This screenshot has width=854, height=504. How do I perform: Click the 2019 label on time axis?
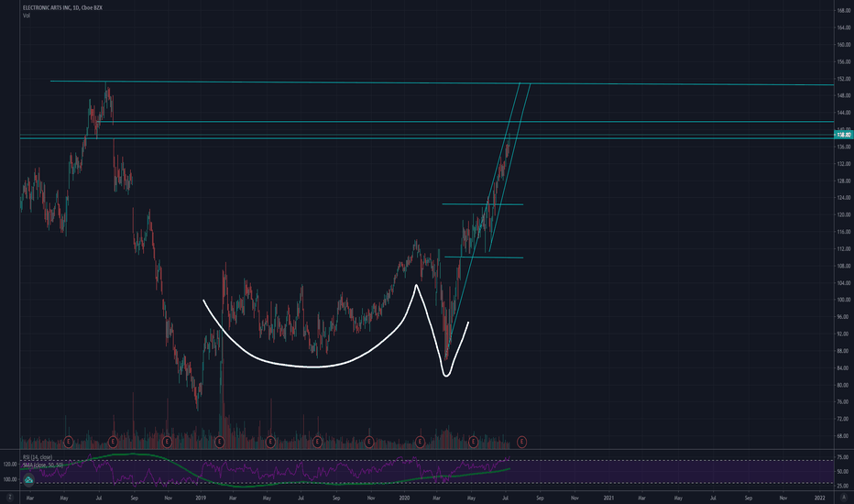coord(201,498)
